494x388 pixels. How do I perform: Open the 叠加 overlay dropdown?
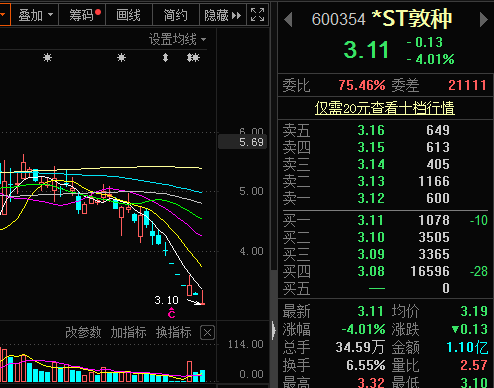[35, 15]
